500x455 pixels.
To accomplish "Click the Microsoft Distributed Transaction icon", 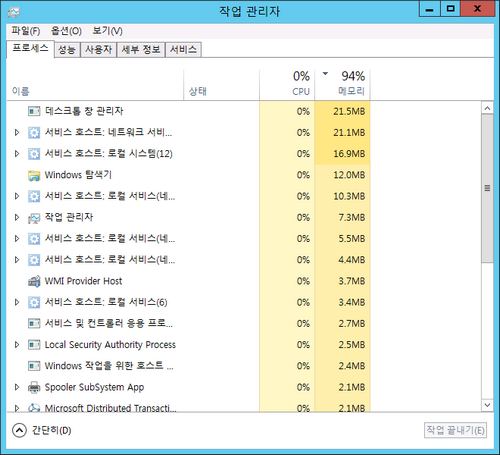I will [x=34, y=408].
